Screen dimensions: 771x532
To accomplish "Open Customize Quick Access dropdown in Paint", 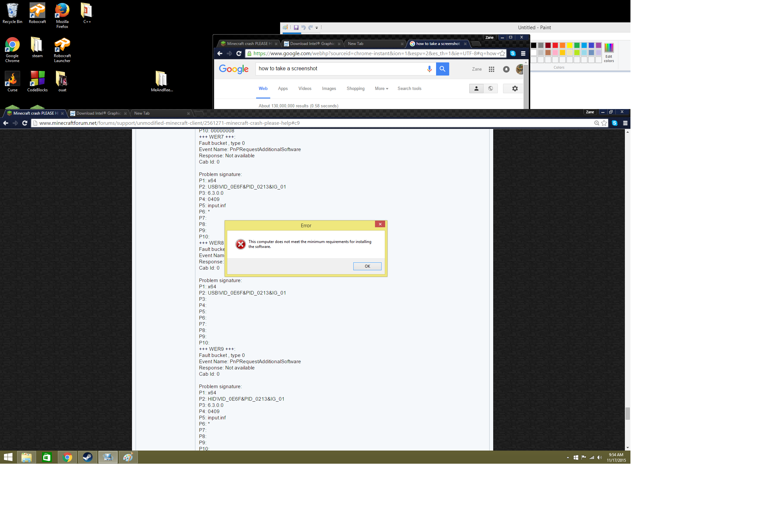I will coord(317,28).
